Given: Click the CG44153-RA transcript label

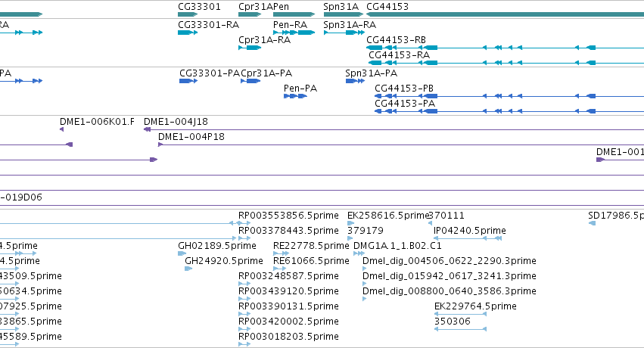Looking at the screenshot, I should tap(400, 55).
